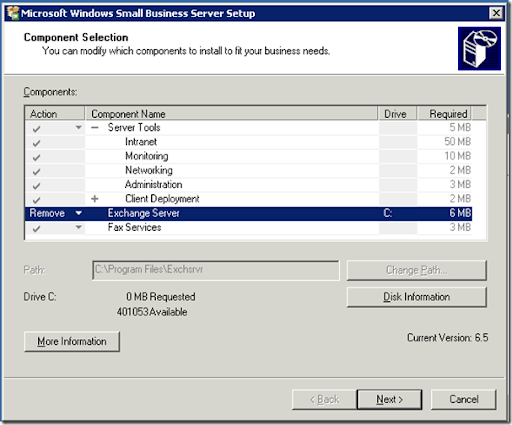
Task: Click the checkmark icon beside Intranet
Action: (x=36, y=143)
